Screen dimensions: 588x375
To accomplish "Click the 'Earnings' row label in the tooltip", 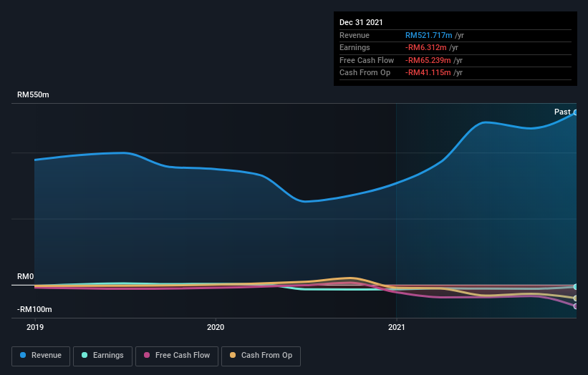I will point(355,47).
